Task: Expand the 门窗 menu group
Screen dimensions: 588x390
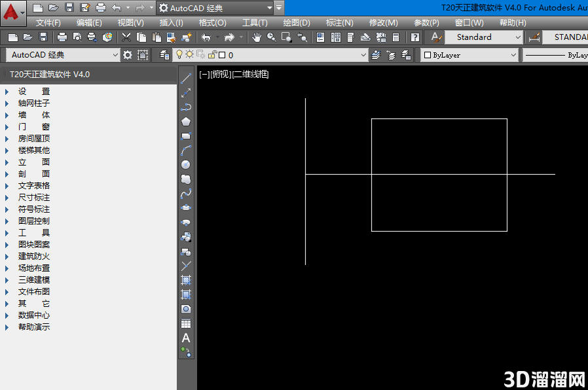Action: pos(7,127)
